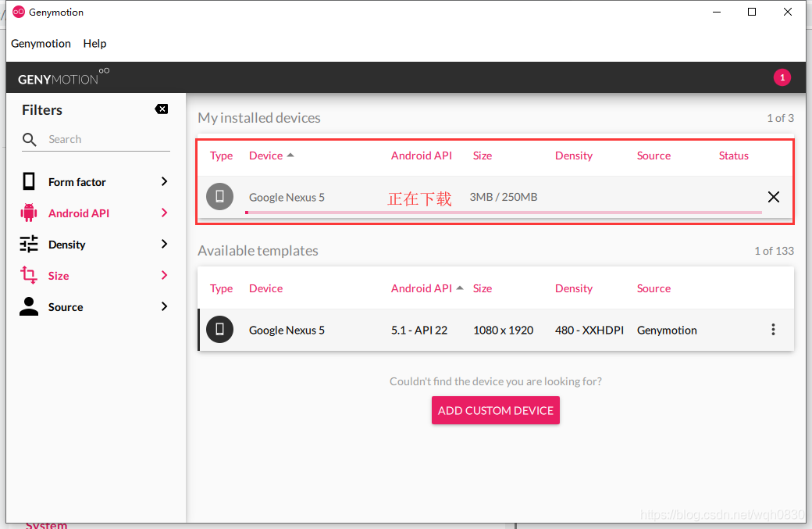Screen dimensions: 812x529
Task: Expand the Form factor filter chevron
Action: point(164,181)
